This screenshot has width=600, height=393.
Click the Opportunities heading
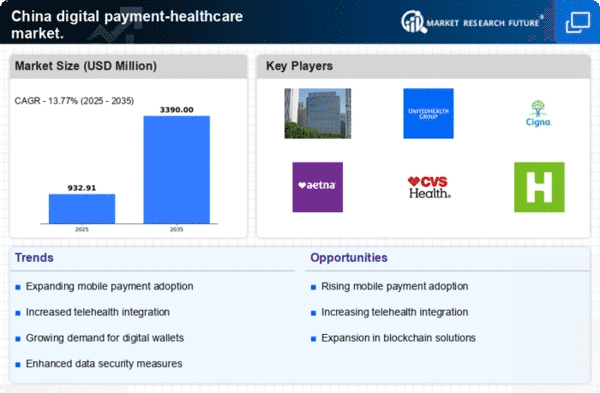tap(349, 258)
